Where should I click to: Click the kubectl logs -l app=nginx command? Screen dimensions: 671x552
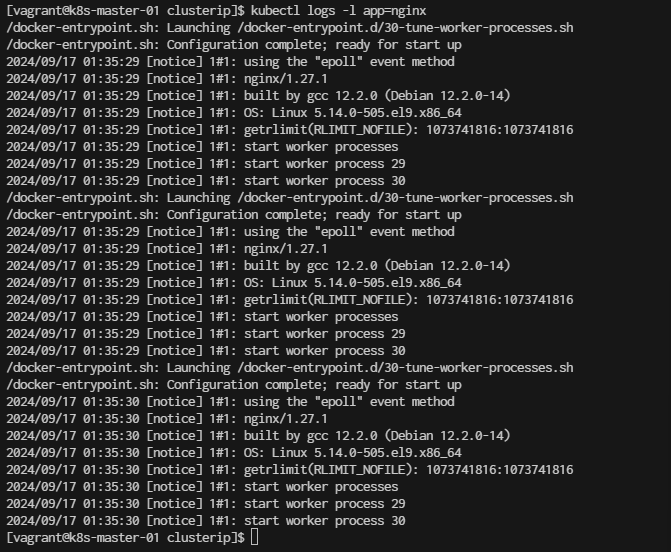point(338,11)
